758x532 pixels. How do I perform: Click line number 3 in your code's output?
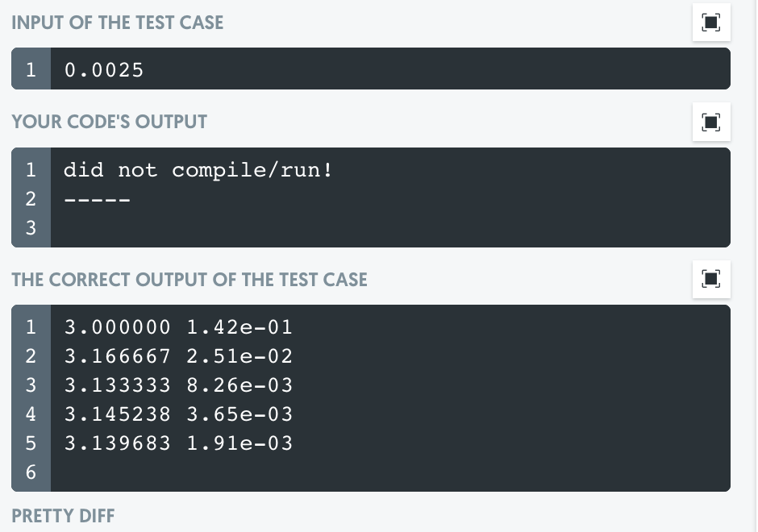tap(30, 228)
